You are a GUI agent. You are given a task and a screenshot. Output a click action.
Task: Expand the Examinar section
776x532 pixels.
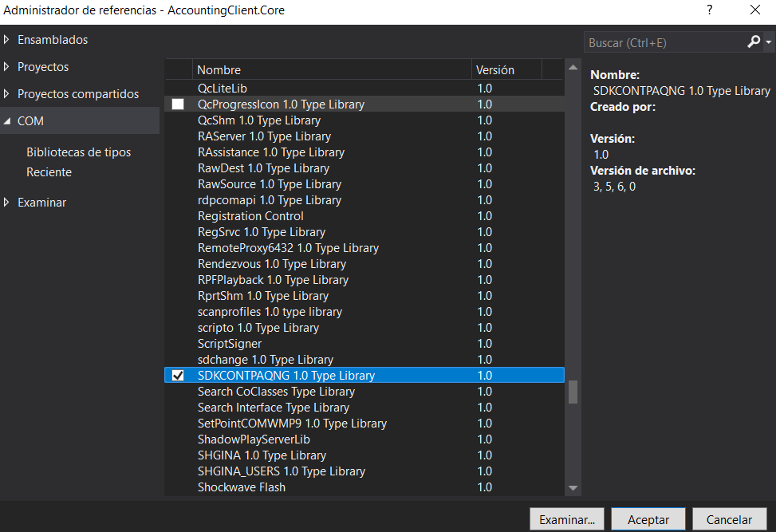pos(6,202)
